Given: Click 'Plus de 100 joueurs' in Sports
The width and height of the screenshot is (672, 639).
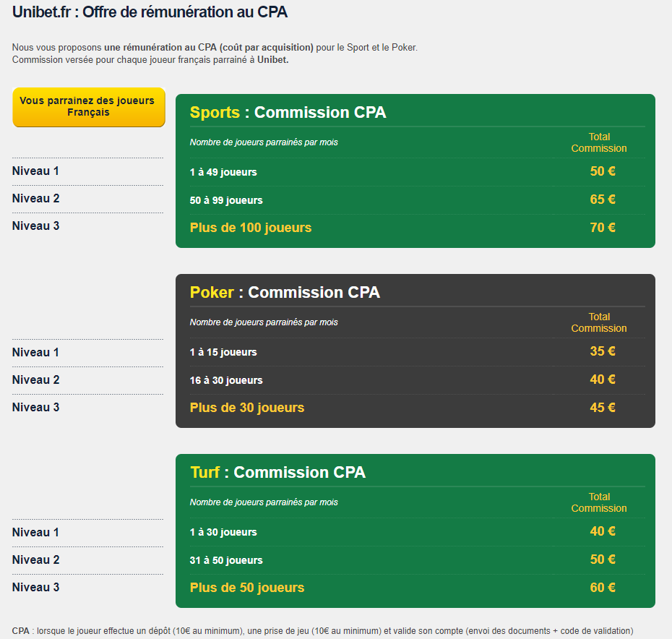Looking at the screenshot, I should tap(251, 228).
